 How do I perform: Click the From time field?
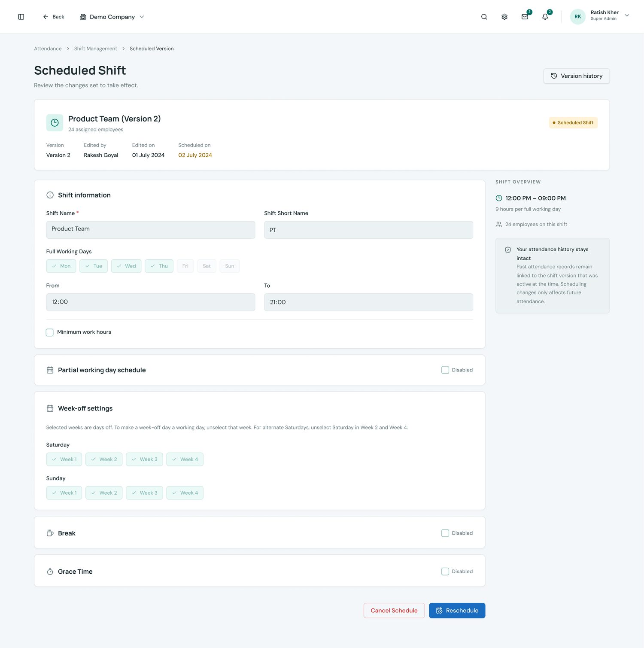pos(151,302)
